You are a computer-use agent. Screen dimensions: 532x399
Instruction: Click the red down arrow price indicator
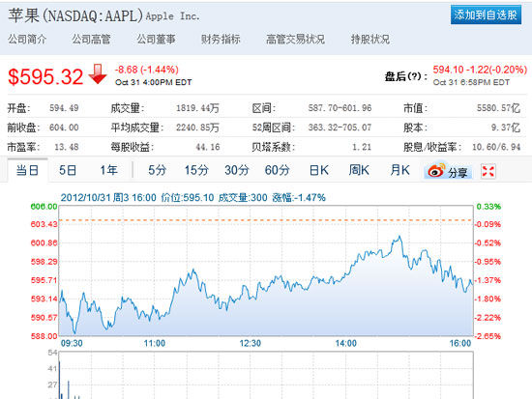pyautogui.click(x=98, y=74)
